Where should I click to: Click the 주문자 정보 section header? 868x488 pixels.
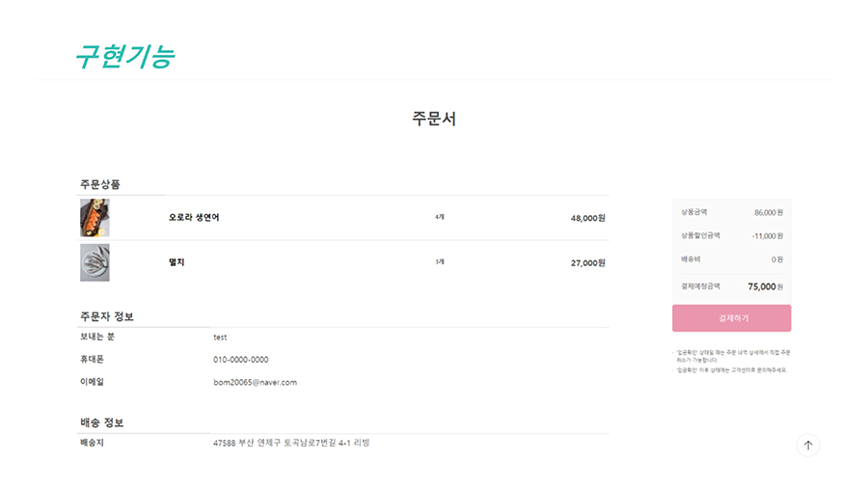point(107,316)
